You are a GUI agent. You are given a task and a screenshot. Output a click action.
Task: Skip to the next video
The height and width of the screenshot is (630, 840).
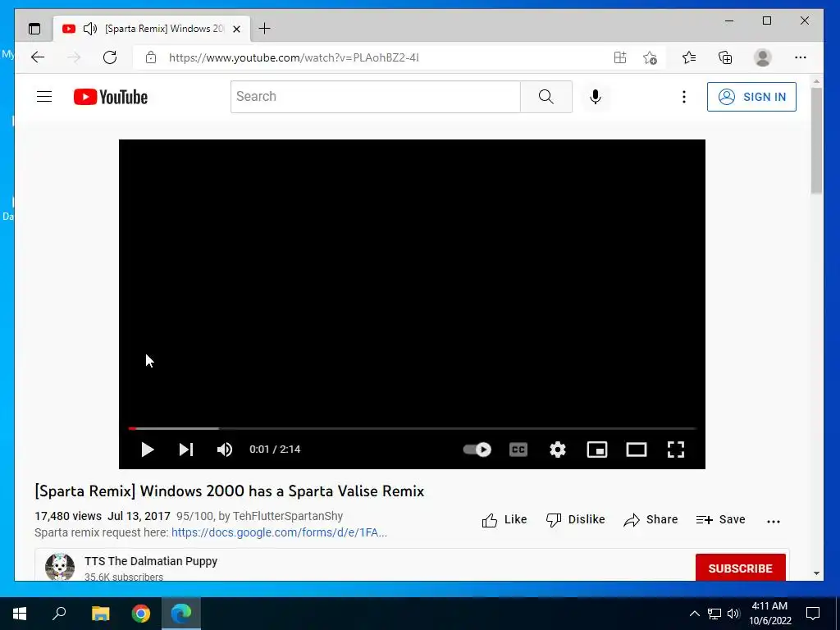[x=186, y=450]
